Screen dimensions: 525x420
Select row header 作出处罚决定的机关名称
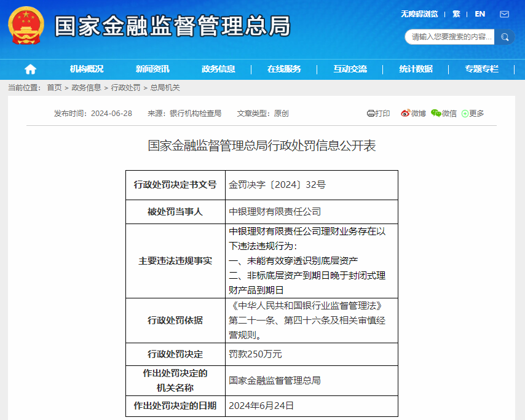(175, 381)
